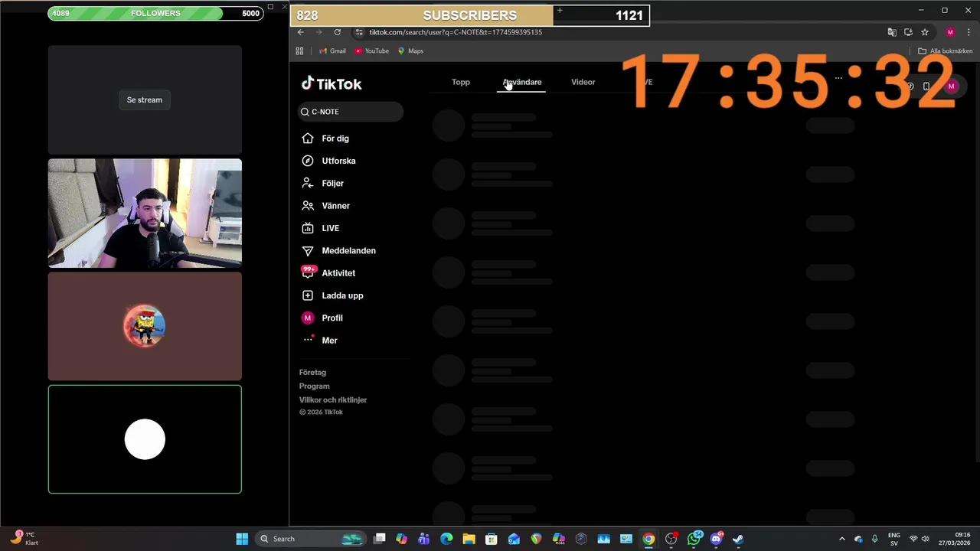Open WhatsApp from taskbar

[x=694, y=539]
